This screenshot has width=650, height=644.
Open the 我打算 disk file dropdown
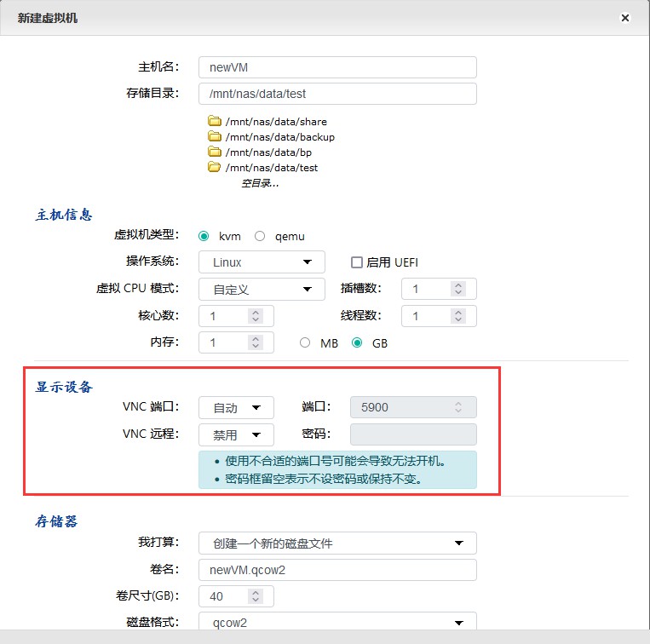(x=337, y=543)
